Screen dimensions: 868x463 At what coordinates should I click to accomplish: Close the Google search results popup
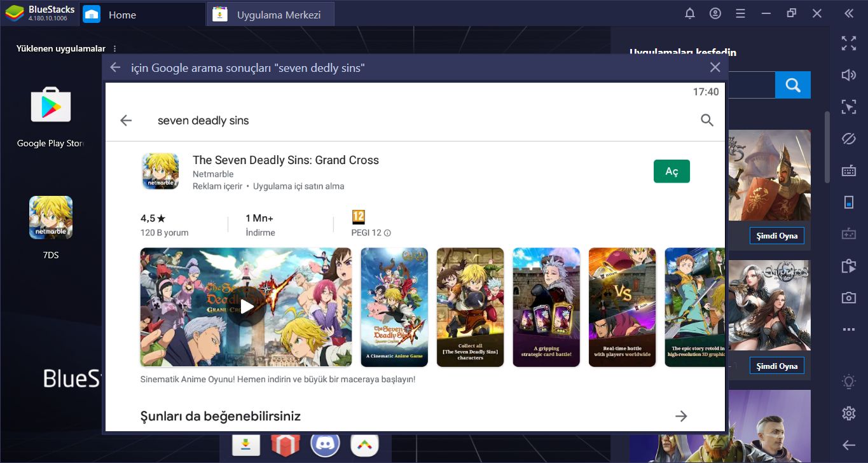click(x=715, y=67)
